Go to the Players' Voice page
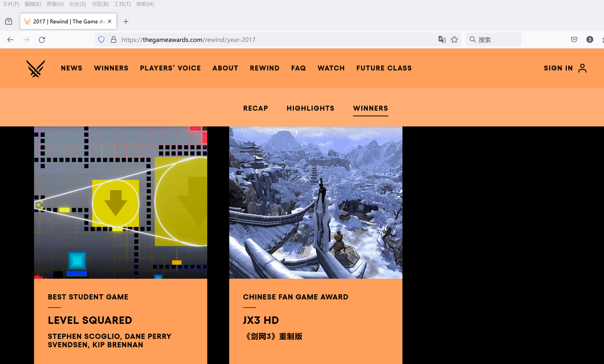 170,68
